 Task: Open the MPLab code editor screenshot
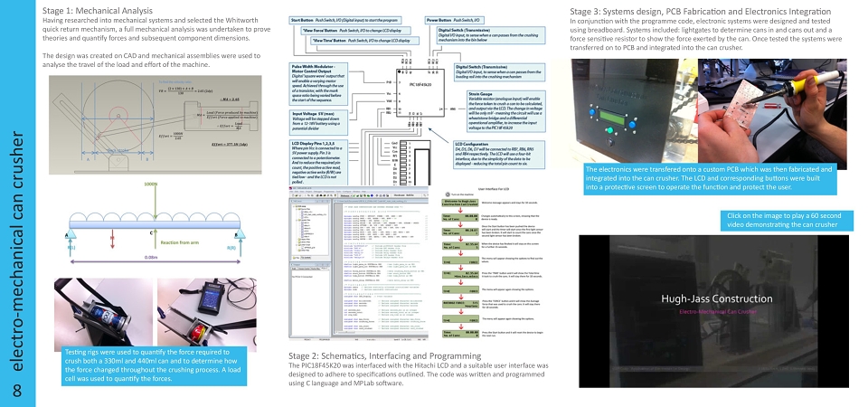pyautogui.click(x=359, y=263)
